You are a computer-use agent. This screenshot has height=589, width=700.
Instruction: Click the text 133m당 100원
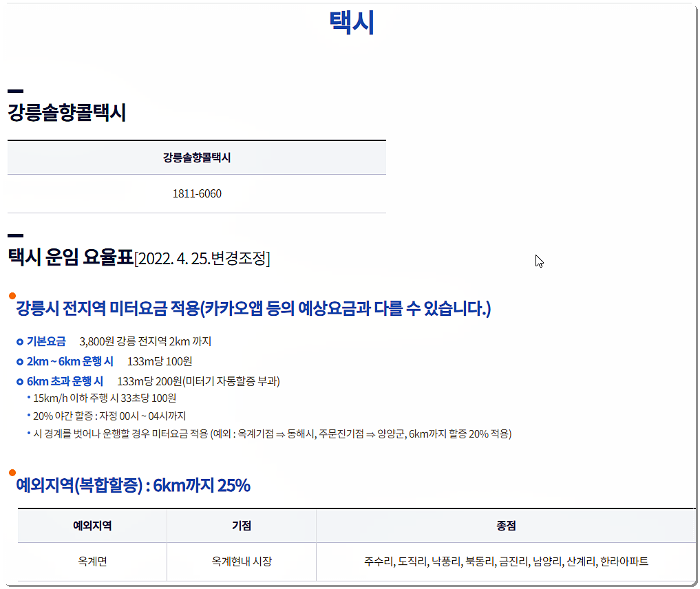(160, 361)
